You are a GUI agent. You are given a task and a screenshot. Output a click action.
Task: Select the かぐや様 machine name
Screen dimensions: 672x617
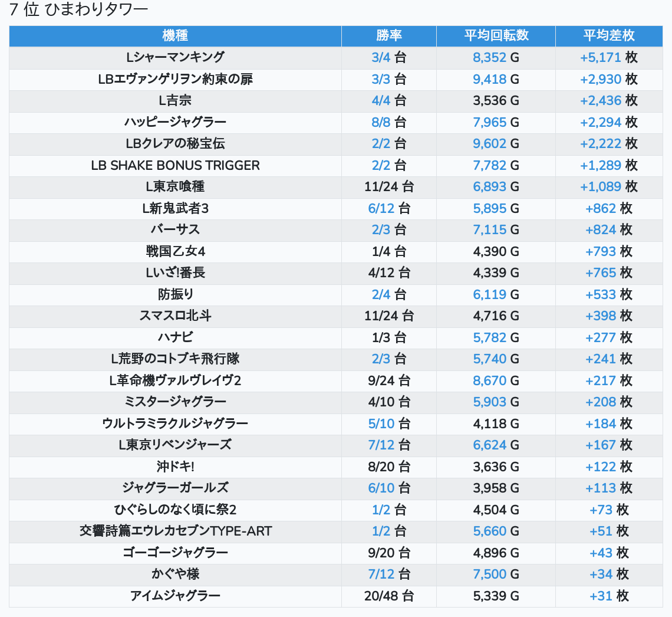click(175, 574)
